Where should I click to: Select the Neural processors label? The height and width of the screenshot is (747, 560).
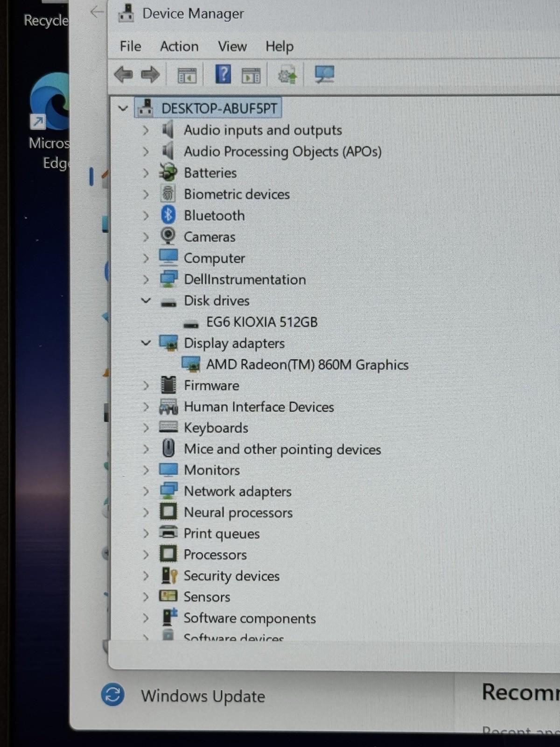click(238, 513)
